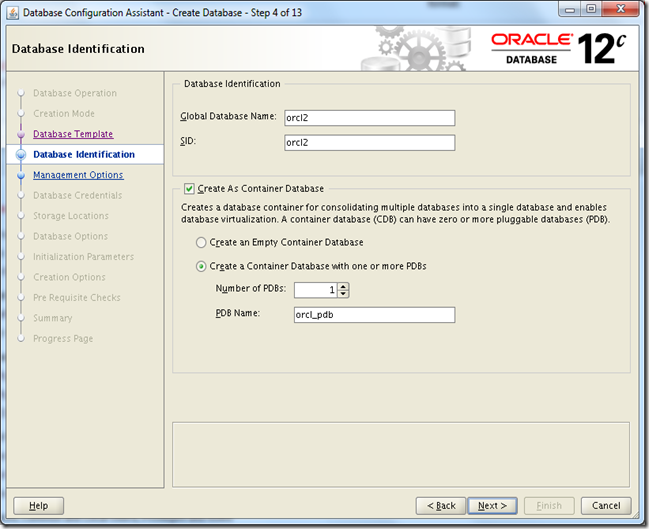The width and height of the screenshot is (649, 529).
Task: Click the Database Template step bullet icon
Action: pos(21,135)
